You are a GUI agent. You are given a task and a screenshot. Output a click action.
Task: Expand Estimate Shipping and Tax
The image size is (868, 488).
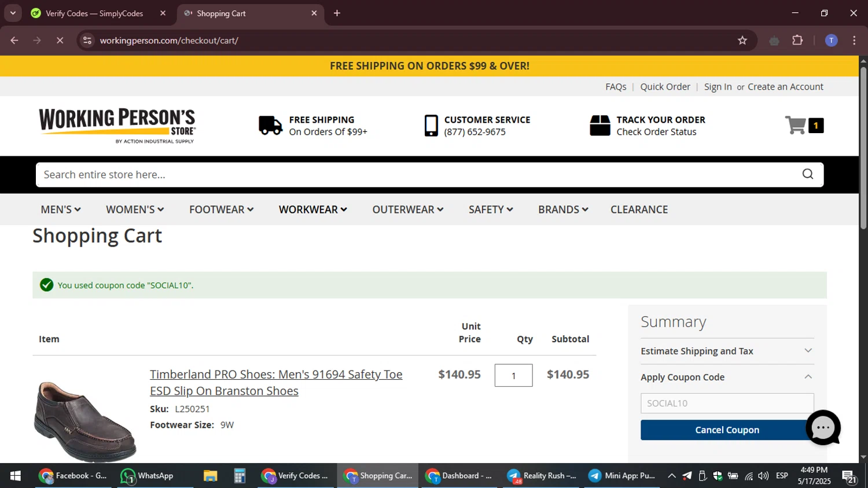tap(727, 351)
